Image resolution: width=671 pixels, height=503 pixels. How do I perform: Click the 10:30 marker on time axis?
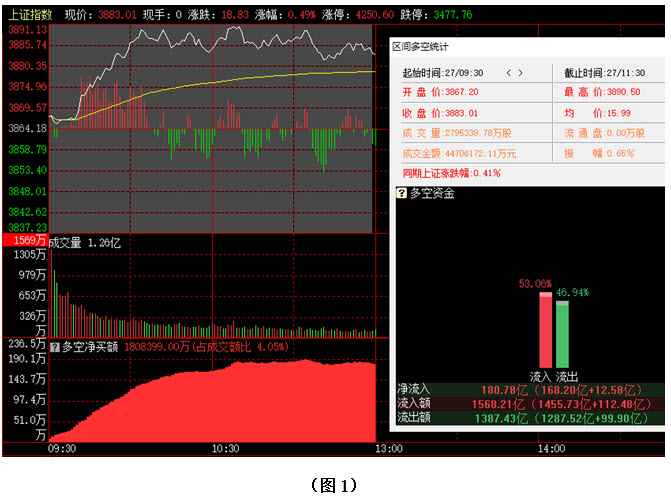pos(225,450)
